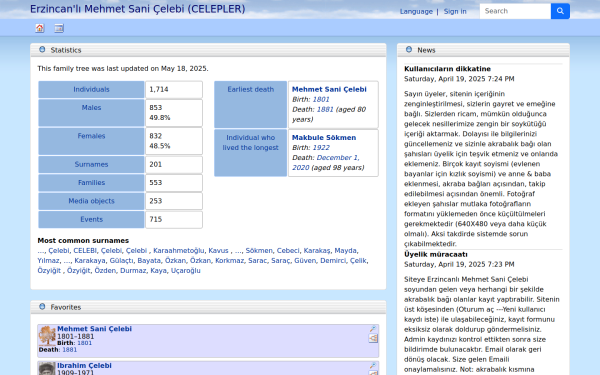
Task: Open the Karaahmetoğlu surname link
Action: point(178,251)
